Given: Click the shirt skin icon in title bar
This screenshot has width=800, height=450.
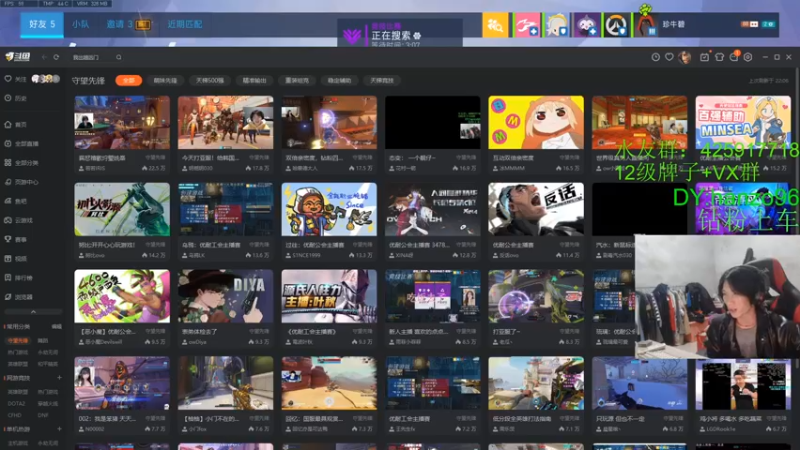Looking at the screenshot, I should point(719,57).
